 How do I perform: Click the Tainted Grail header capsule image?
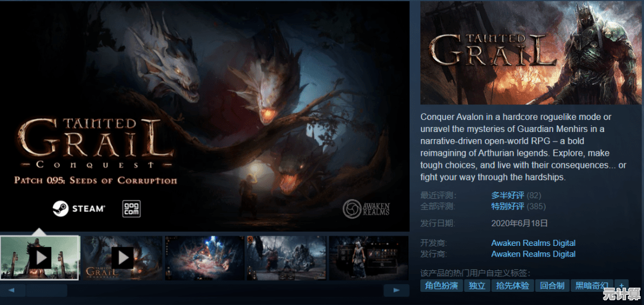coord(532,53)
